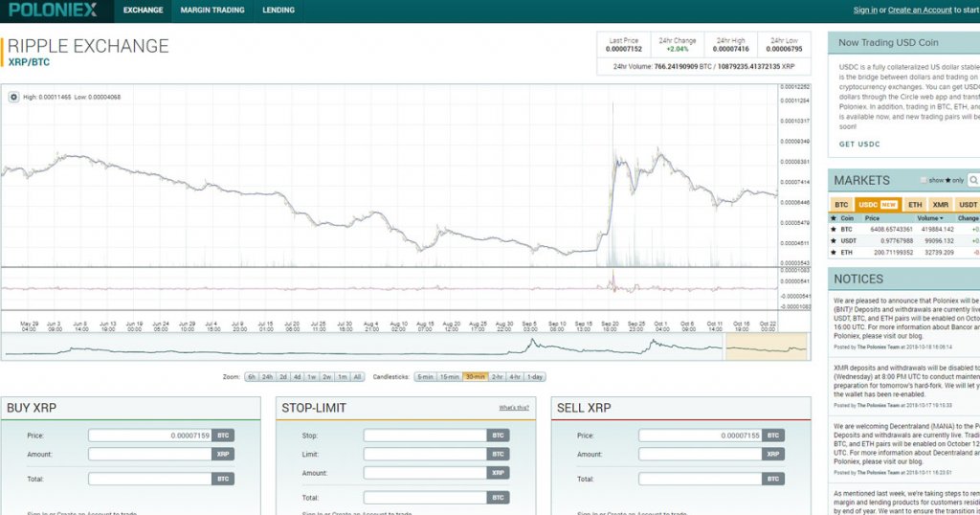Screen dimensions: 980x515
Task: Click the XRP/BTC pair label
Action: pyautogui.click(x=29, y=62)
